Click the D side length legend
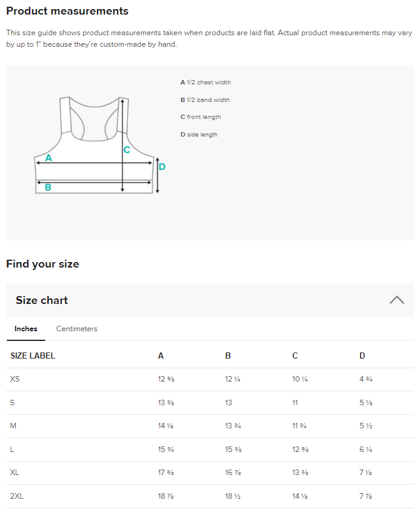This screenshot has width=420, height=509. coord(199,135)
